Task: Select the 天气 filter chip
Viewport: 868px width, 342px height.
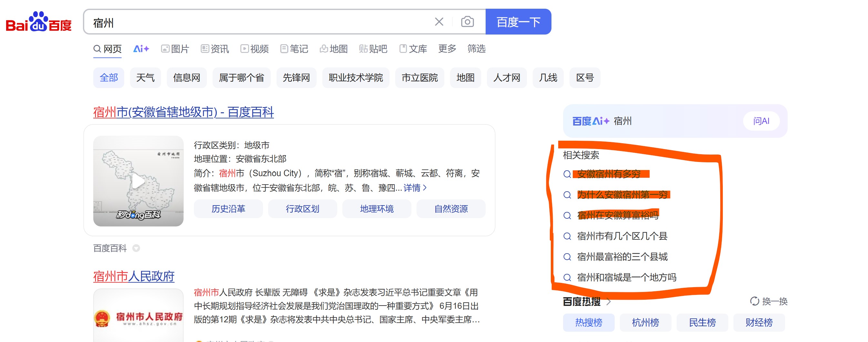Action: (146, 78)
